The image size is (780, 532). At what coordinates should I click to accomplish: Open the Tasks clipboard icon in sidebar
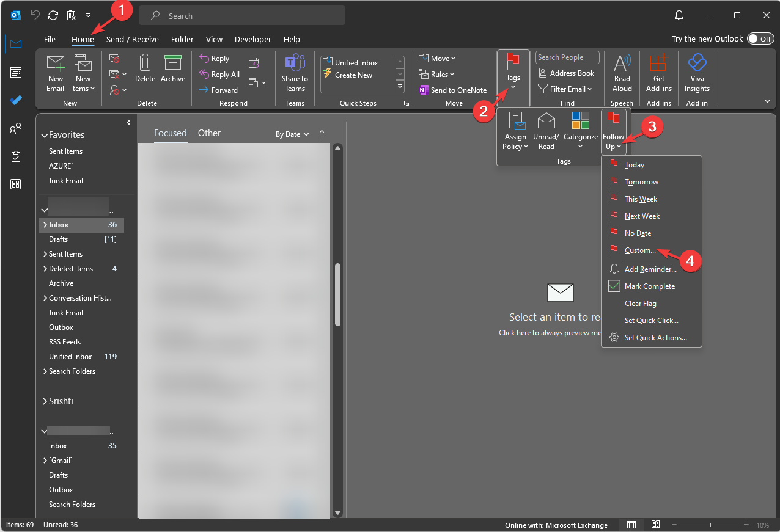[16, 156]
